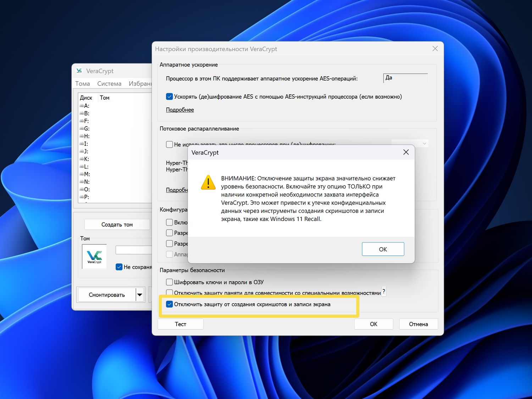Click the 'Диск' column header

86,98
